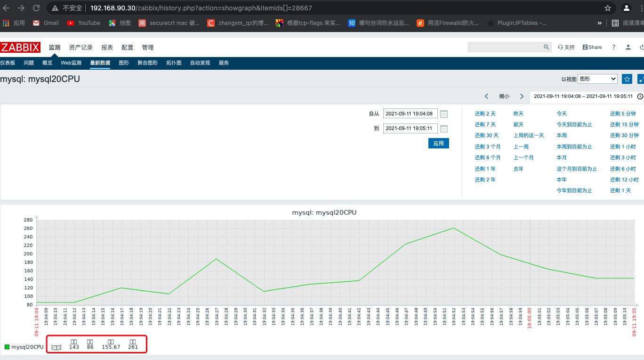Click the 缩小 zoom out button
Screen dimensions: 644x360
(504, 96)
